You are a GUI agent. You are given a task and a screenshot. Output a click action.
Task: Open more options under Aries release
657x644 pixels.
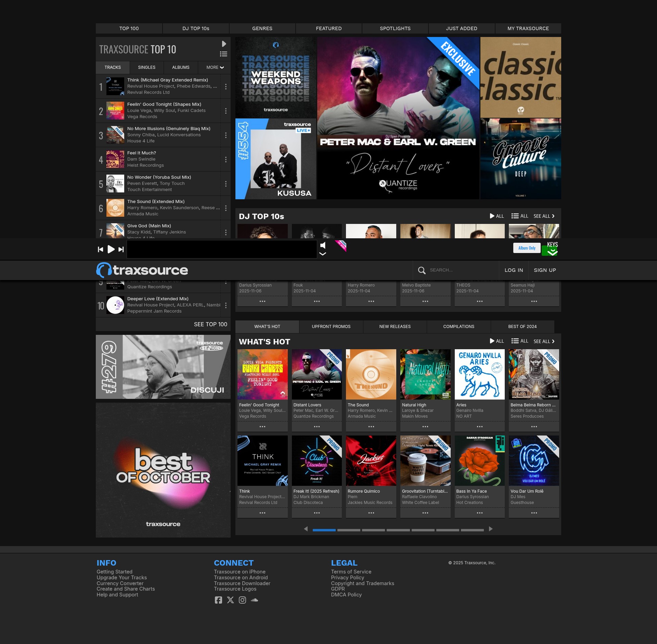480,427
